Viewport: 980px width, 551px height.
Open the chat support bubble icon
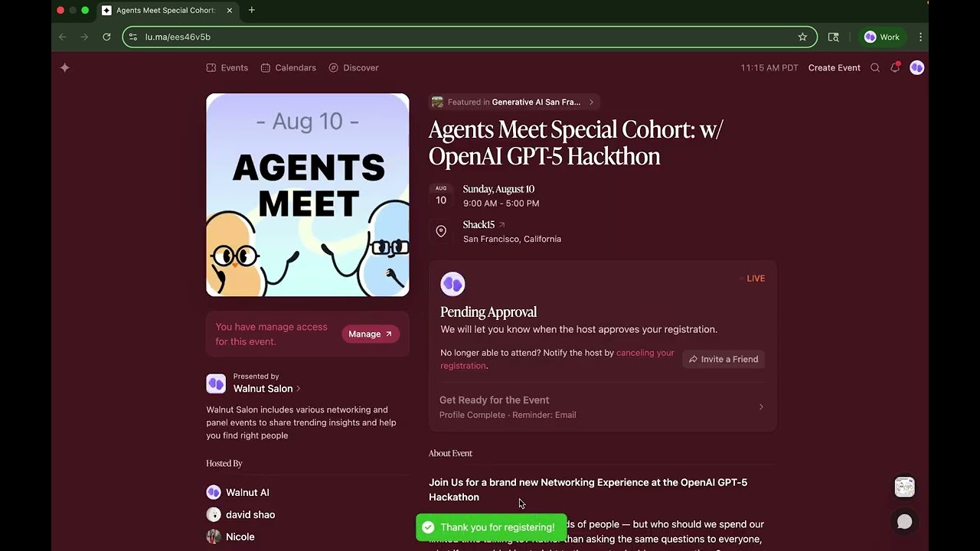(904, 521)
